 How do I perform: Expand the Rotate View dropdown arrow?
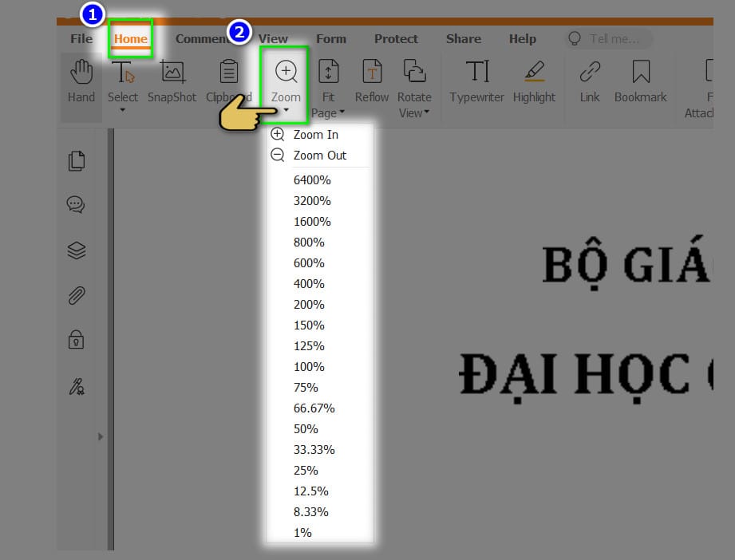(x=427, y=112)
